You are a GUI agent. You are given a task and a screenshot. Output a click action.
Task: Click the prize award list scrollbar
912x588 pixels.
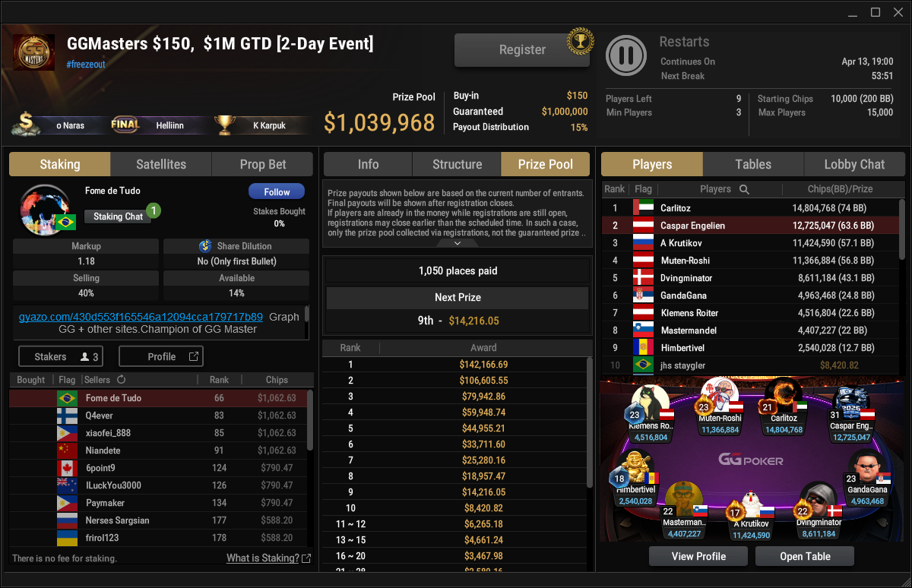click(589, 422)
